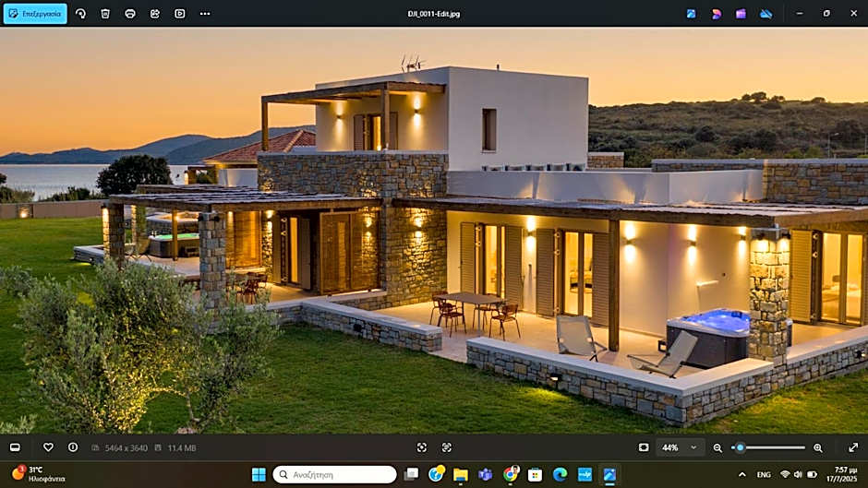This screenshot has width=868, height=488.
Task: Open the three-dots more options menu
Action: pyautogui.click(x=205, y=14)
